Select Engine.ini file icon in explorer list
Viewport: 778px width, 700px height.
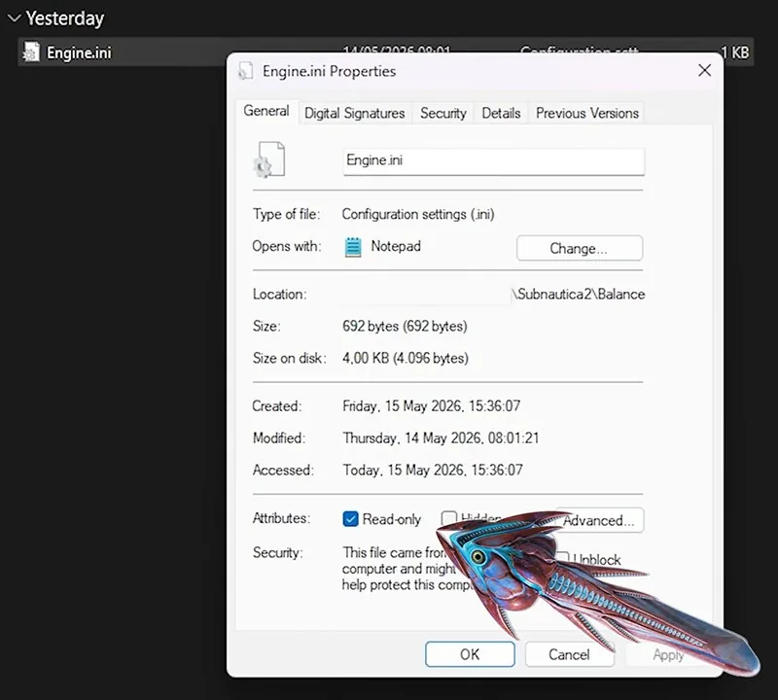[x=31, y=52]
